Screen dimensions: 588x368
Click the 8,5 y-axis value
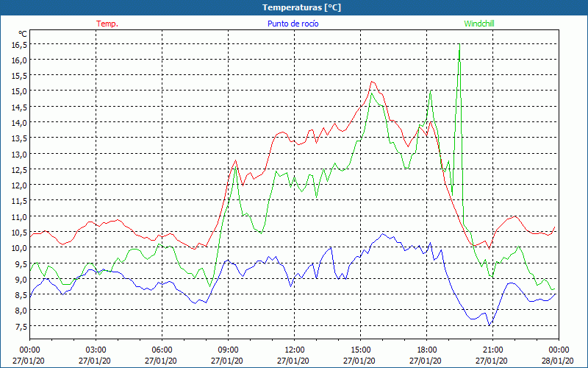[21, 295]
